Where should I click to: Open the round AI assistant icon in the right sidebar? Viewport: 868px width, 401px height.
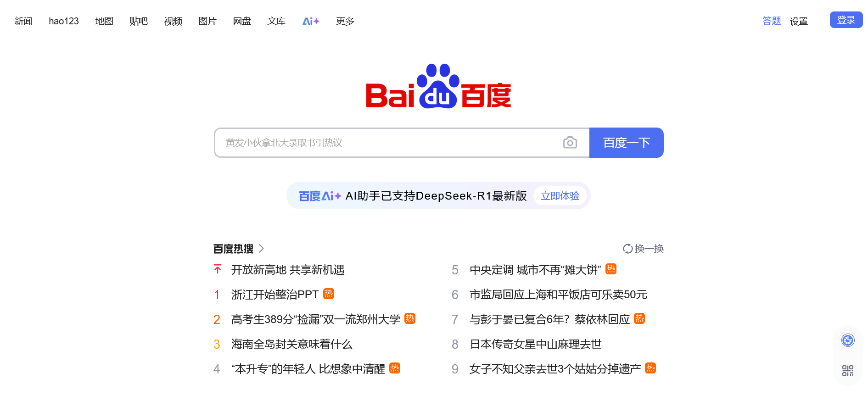click(847, 340)
